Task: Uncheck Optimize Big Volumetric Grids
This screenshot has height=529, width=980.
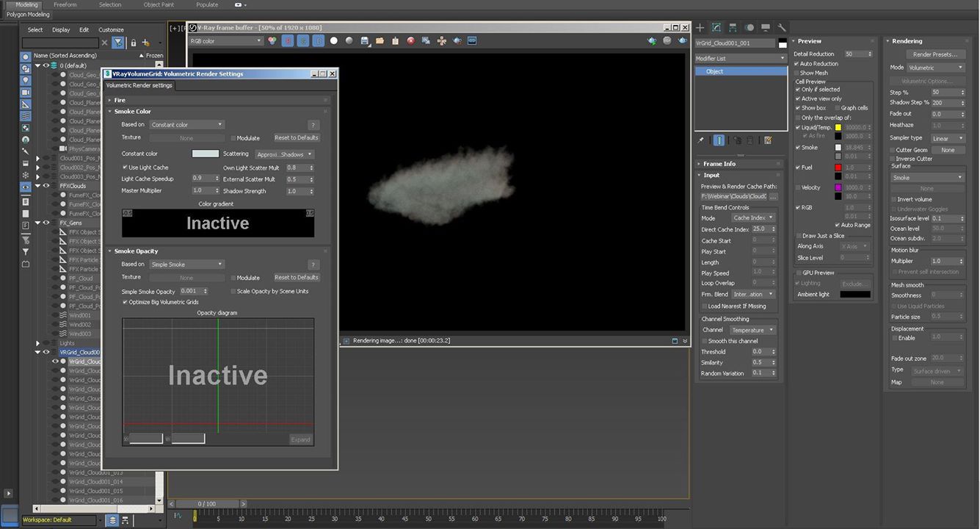Action: pos(126,302)
